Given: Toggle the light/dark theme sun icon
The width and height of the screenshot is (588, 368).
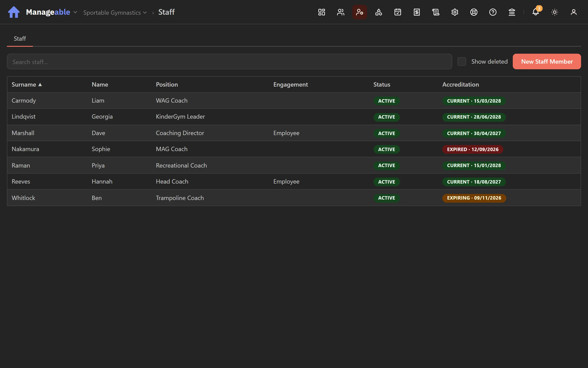Looking at the screenshot, I should point(555,12).
